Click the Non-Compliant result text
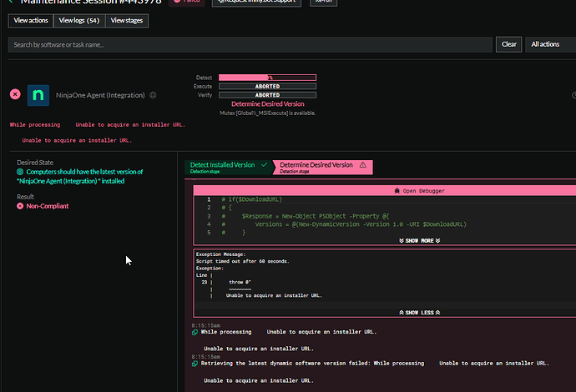This screenshot has height=392, width=576. pos(48,206)
